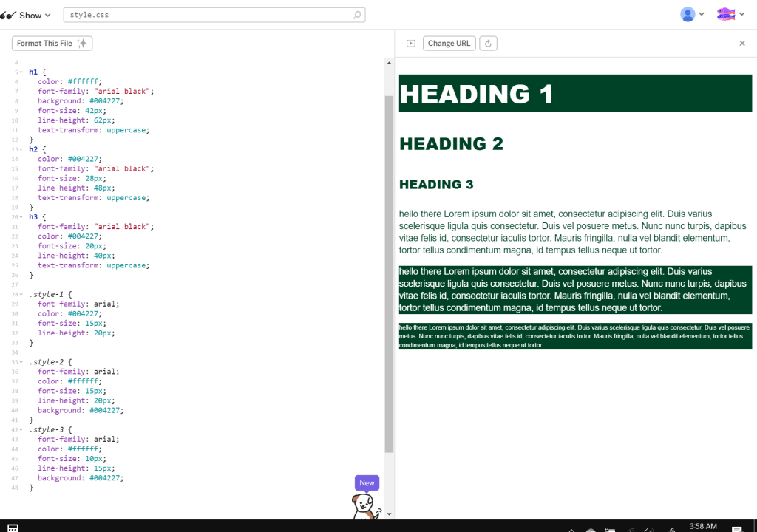Click the purple New badge
The image size is (757, 532).
(367, 483)
